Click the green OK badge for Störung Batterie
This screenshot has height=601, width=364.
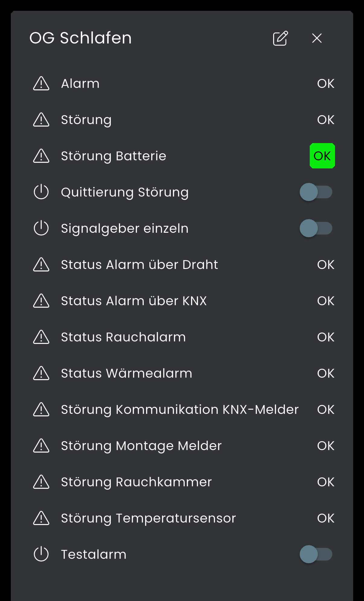[322, 156]
